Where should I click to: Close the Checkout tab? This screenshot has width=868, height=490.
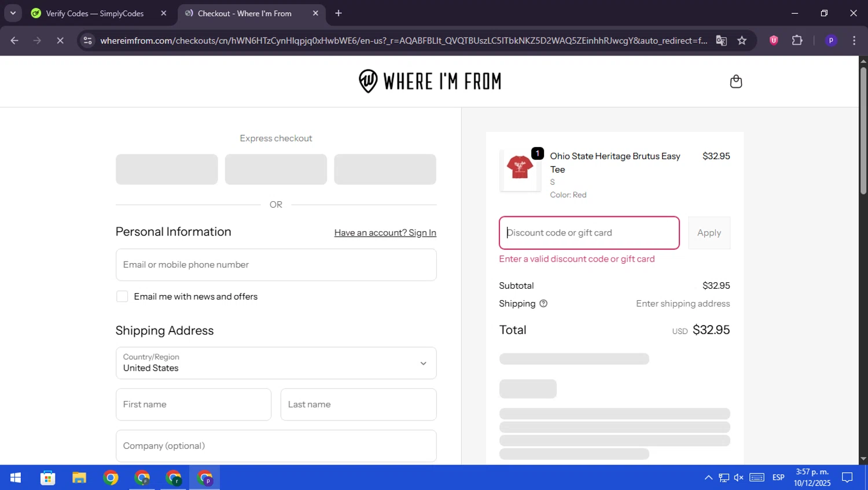[x=315, y=13]
